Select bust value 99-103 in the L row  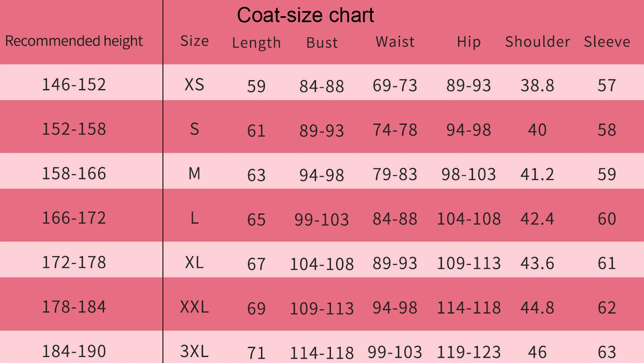click(322, 220)
